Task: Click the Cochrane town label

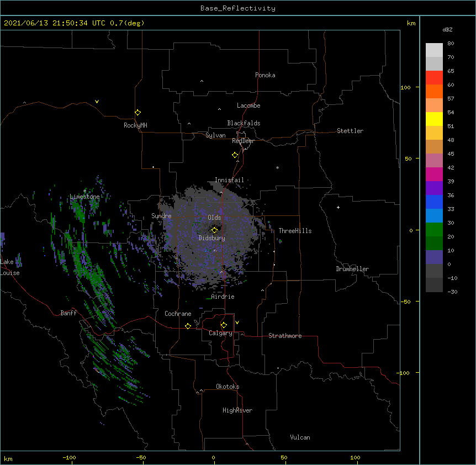Action: pos(178,314)
